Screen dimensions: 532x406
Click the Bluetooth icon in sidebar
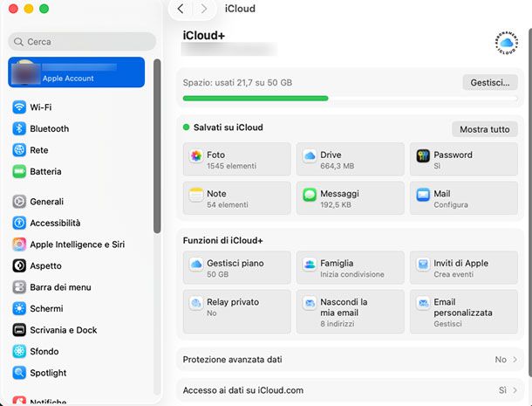click(x=19, y=128)
